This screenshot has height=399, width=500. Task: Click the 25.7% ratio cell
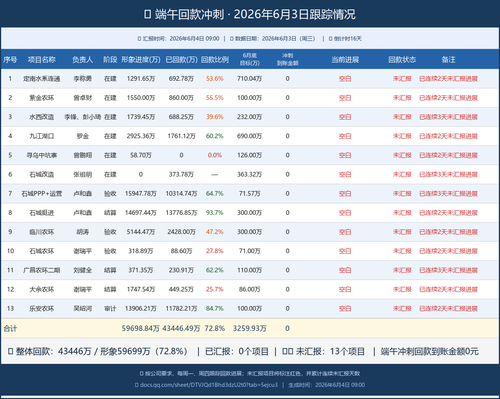215,289
